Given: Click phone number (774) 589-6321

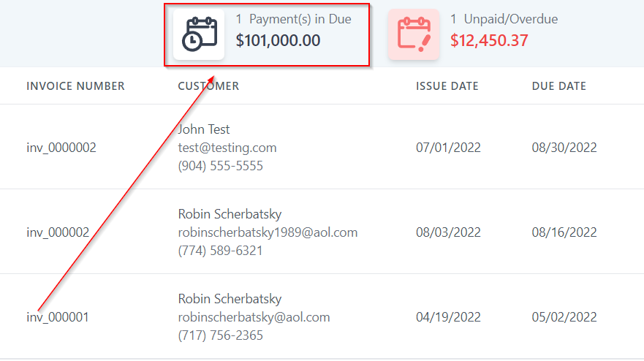Looking at the screenshot, I should (x=220, y=251).
